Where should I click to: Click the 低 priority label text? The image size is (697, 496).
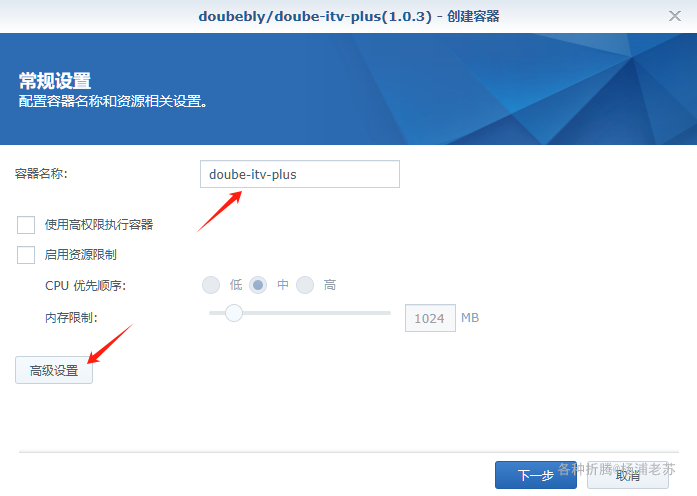point(236,284)
